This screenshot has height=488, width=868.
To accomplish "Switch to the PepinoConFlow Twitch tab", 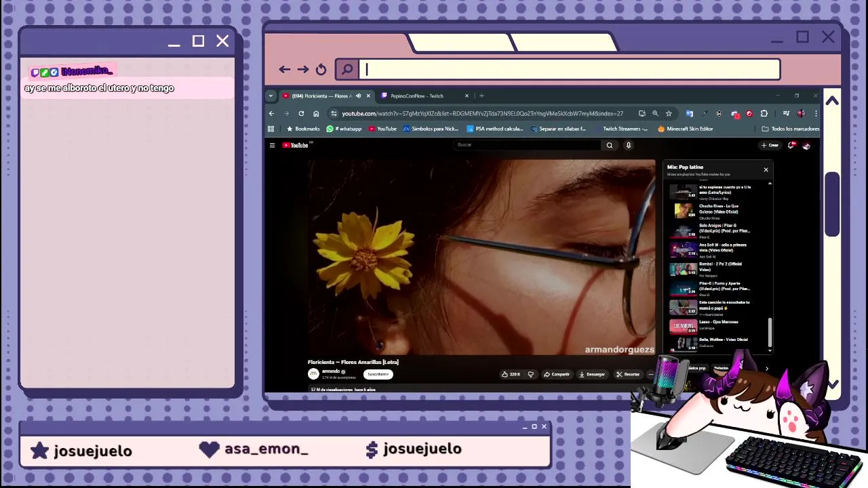I will tap(417, 96).
